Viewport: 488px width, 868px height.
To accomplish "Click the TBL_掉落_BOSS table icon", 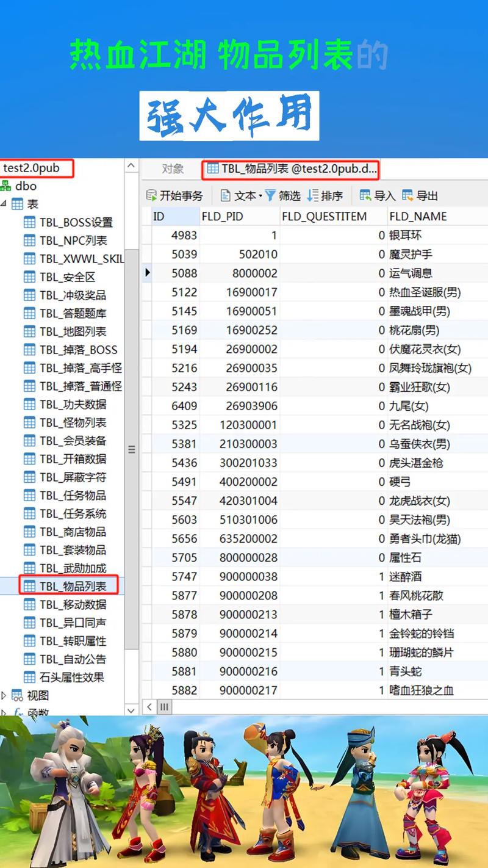I will [x=29, y=350].
